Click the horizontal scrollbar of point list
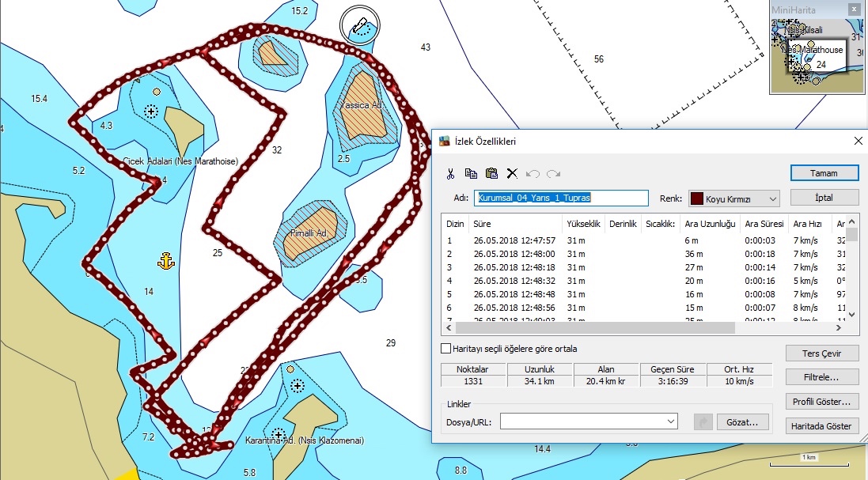 (x=595, y=328)
